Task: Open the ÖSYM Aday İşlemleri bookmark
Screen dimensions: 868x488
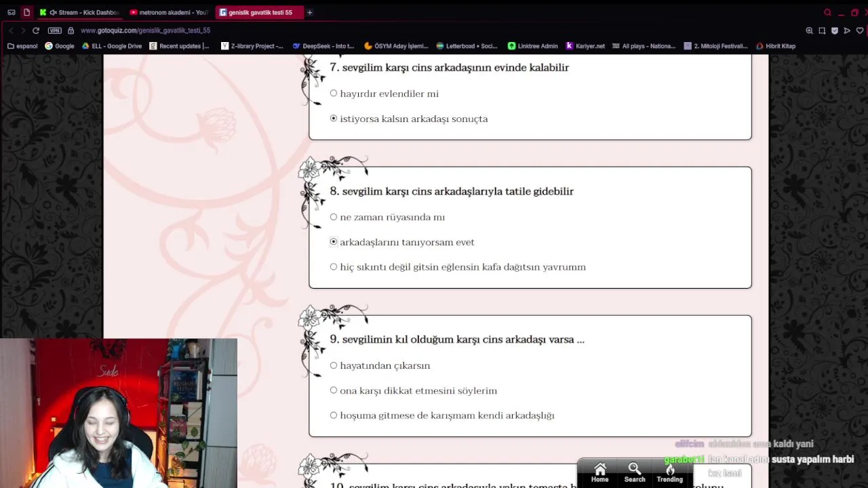Action: [x=396, y=46]
